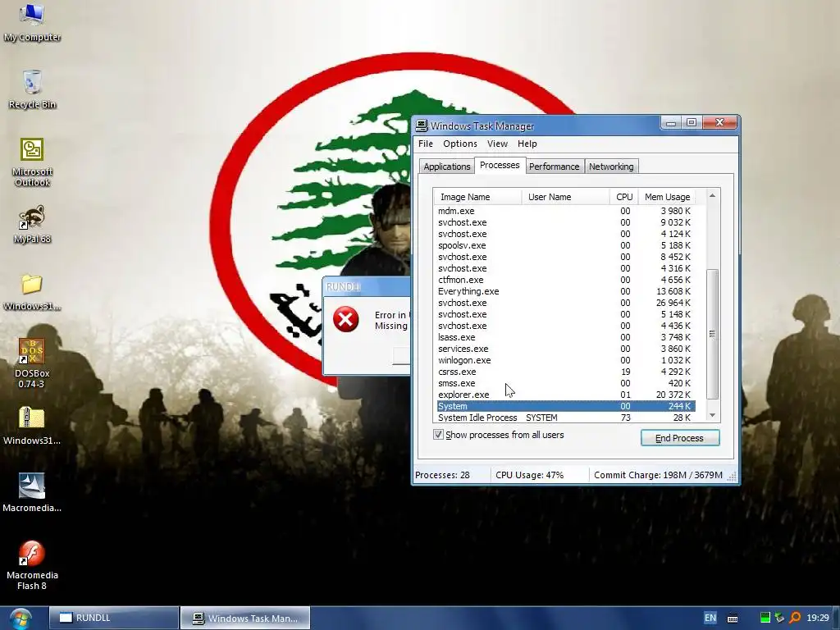Switch to the Applications tab

pos(447,166)
